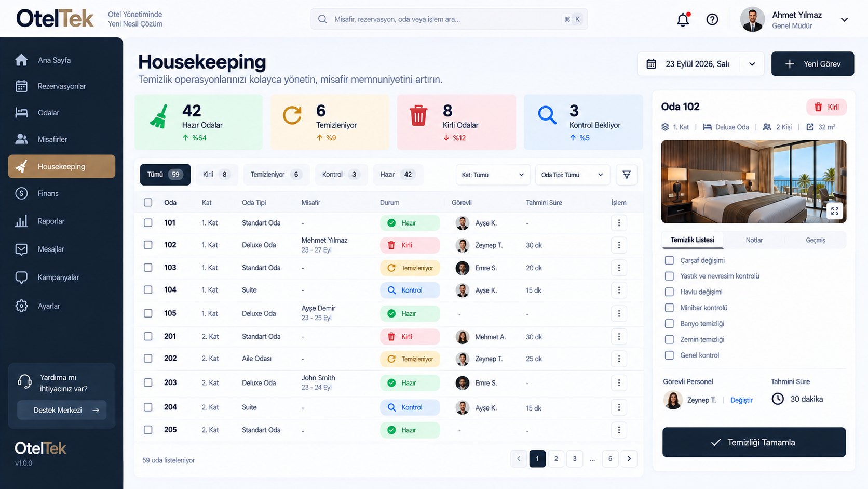
Task: Expand the Oda 102 photo fullscreen icon
Action: click(835, 211)
